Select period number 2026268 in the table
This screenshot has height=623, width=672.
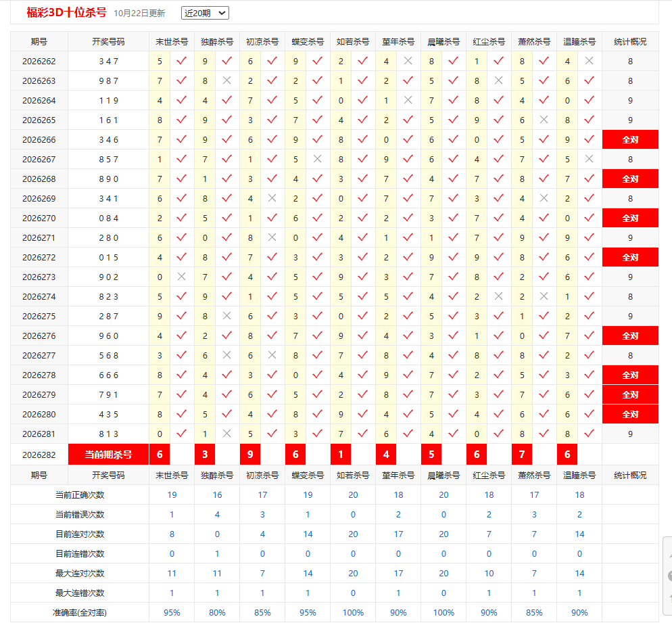pos(39,179)
